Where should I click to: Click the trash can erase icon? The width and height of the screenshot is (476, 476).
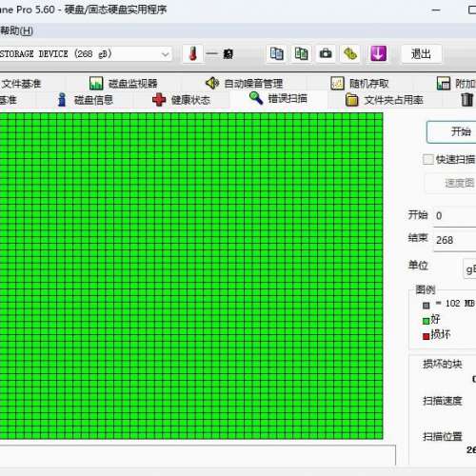click(x=466, y=99)
